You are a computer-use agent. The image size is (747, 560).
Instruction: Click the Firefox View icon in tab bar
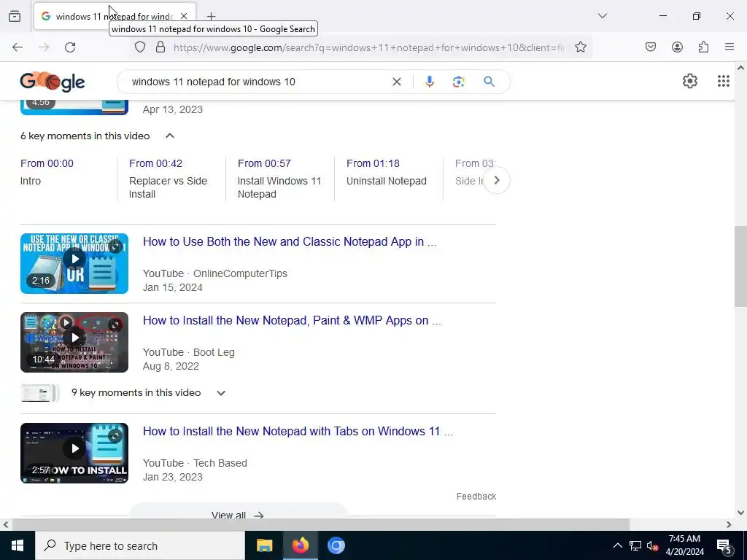click(x=15, y=16)
